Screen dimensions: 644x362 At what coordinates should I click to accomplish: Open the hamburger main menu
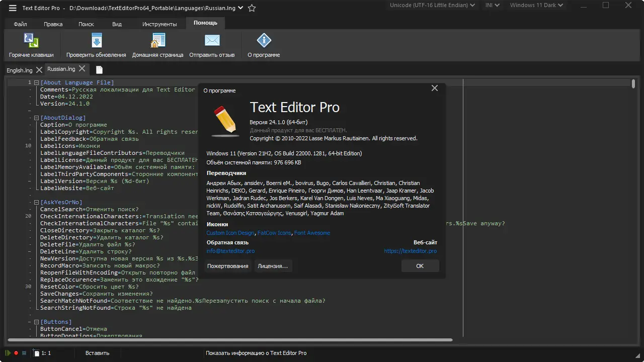tap(13, 8)
